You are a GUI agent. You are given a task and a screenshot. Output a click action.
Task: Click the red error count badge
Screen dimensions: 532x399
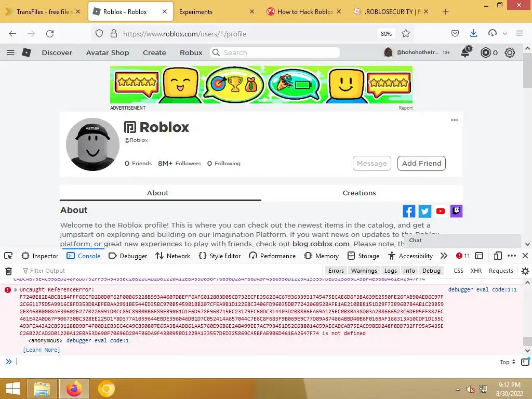463,256
